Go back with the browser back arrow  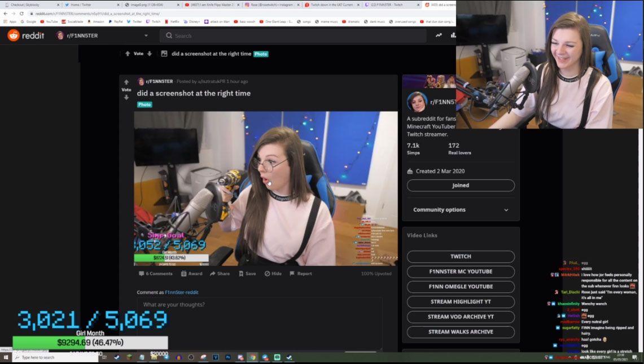coord(5,14)
